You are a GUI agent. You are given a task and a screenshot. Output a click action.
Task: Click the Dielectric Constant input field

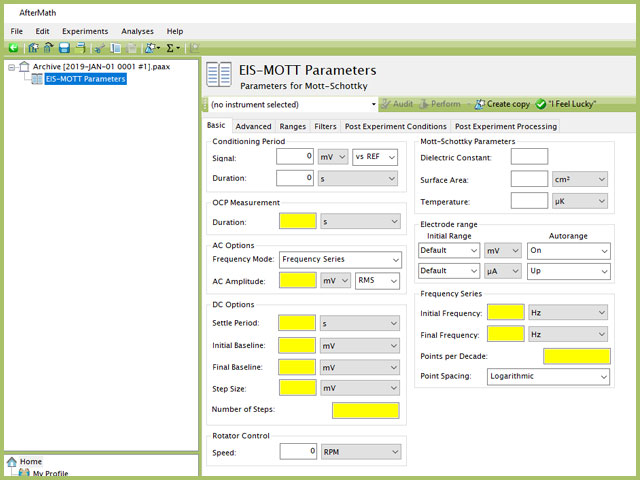pos(529,157)
